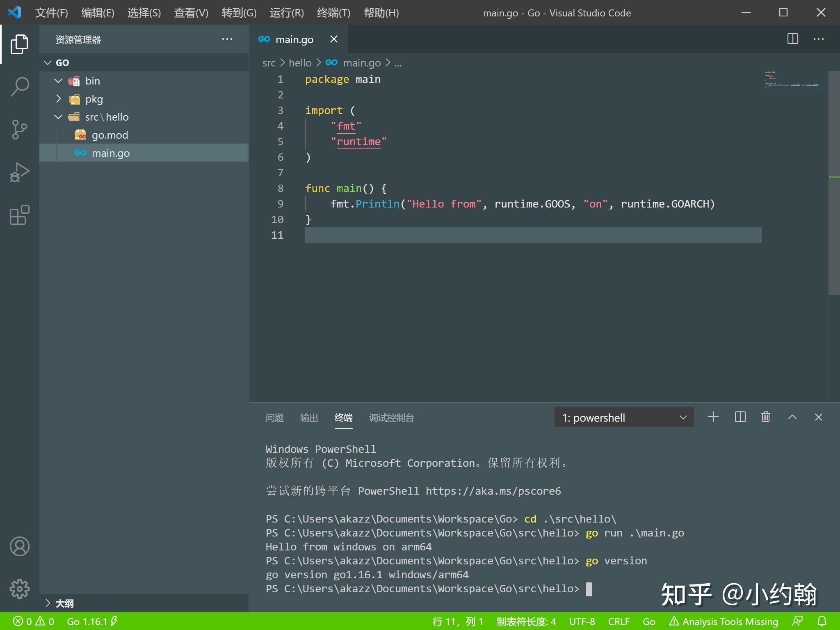This screenshot has height=630, width=840.
Task: Open editor More Actions ellipsis
Action: (819, 39)
